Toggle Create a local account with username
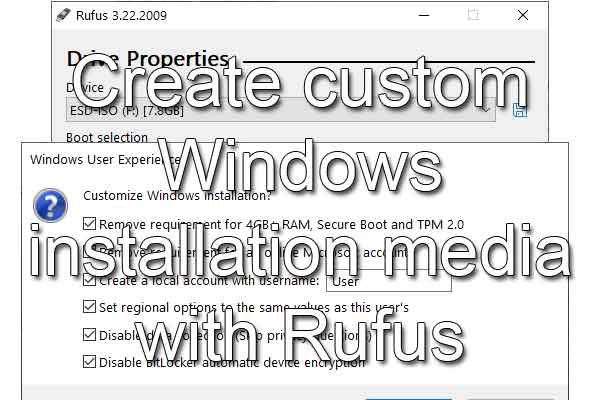 click(x=89, y=280)
